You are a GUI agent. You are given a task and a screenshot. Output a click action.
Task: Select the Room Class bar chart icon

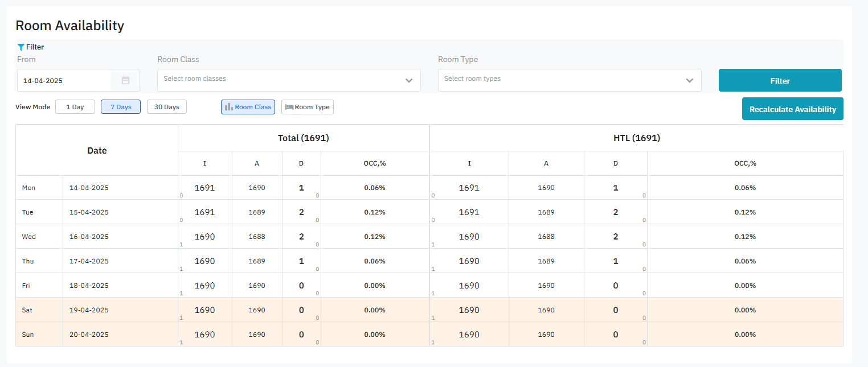click(229, 107)
